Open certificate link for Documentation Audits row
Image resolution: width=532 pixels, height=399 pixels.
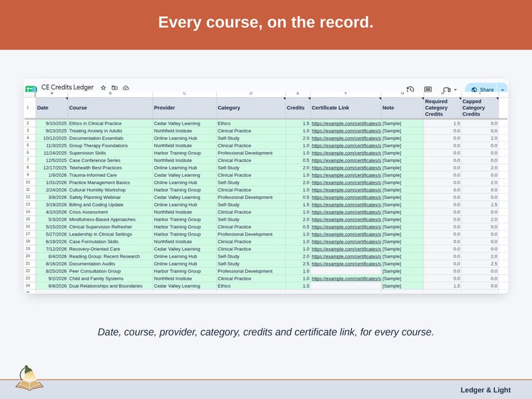(x=346, y=264)
